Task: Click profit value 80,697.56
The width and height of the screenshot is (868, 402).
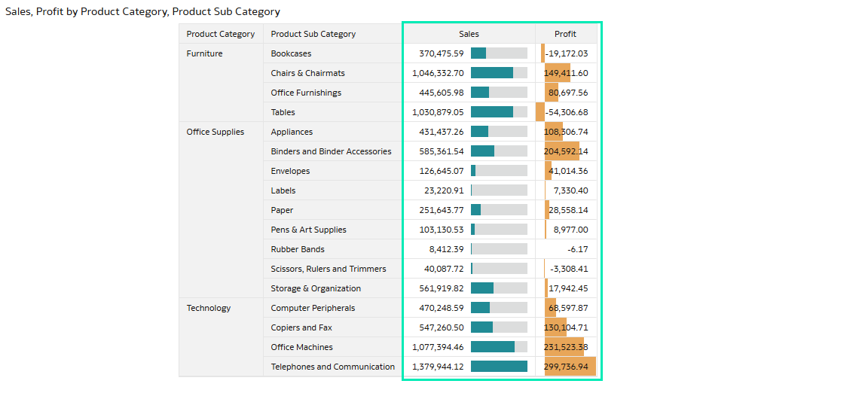Action: [569, 93]
